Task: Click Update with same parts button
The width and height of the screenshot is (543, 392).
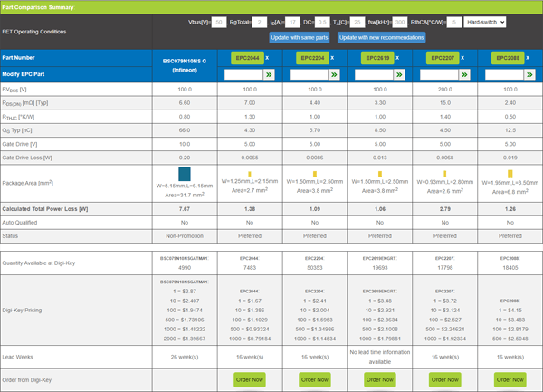Action: tap(300, 37)
